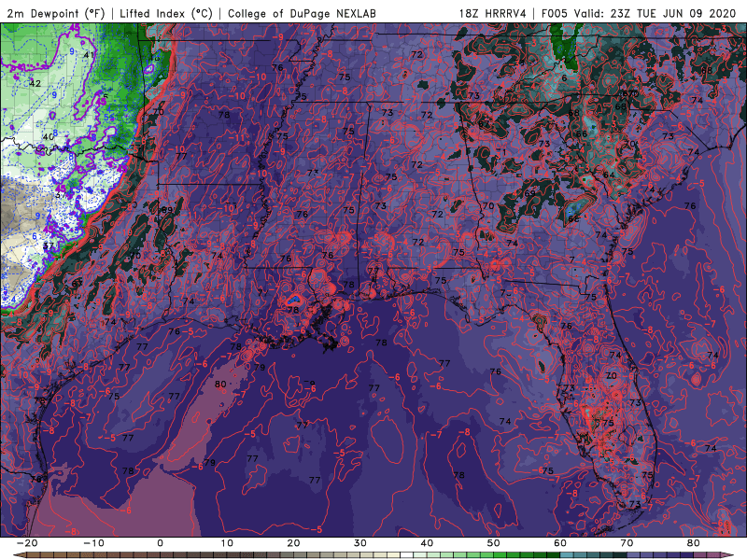Click the '60' label on the color scale
747x560 pixels.
click(560, 543)
